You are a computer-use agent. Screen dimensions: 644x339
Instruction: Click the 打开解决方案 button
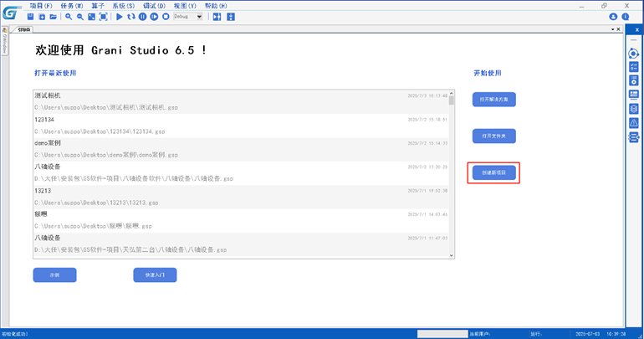[494, 100]
